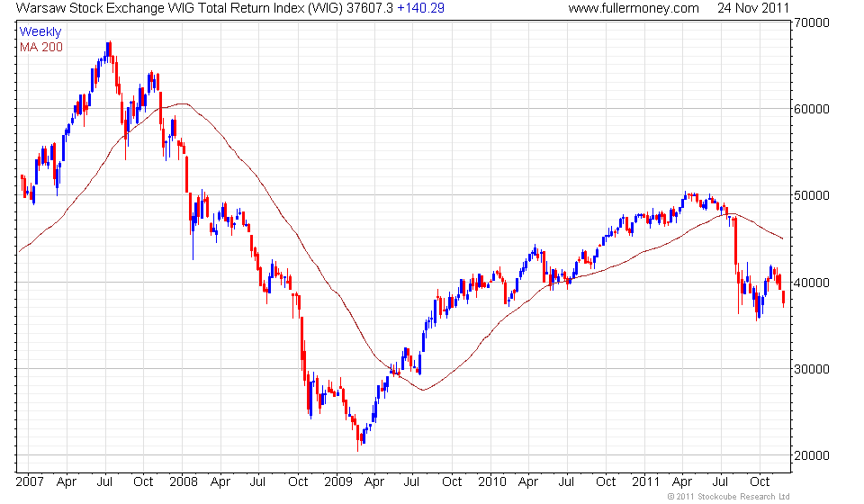Click the 60000 y-axis label
This screenshot has width=864, height=504.
coord(812,109)
